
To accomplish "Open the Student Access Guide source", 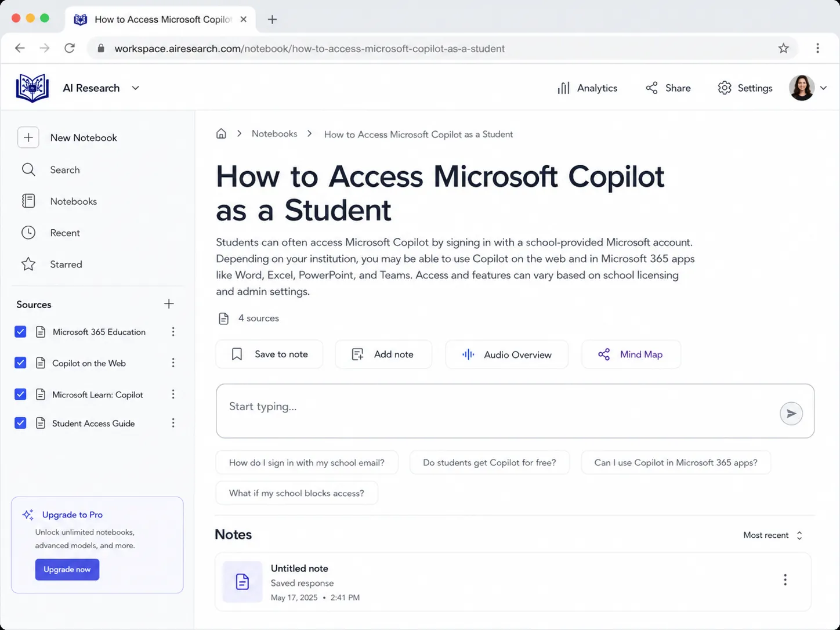I will (x=93, y=423).
